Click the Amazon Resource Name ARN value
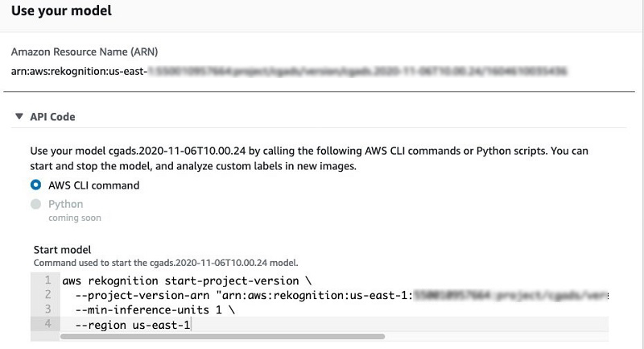This screenshot has width=644, height=349. [289, 72]
